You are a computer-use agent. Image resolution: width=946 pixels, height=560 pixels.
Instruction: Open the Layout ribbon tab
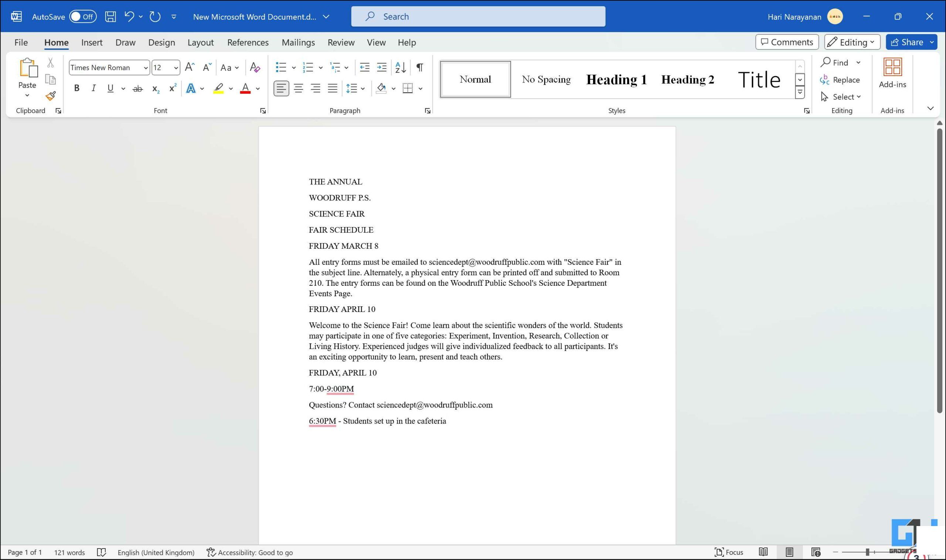[x=200, y=42]
